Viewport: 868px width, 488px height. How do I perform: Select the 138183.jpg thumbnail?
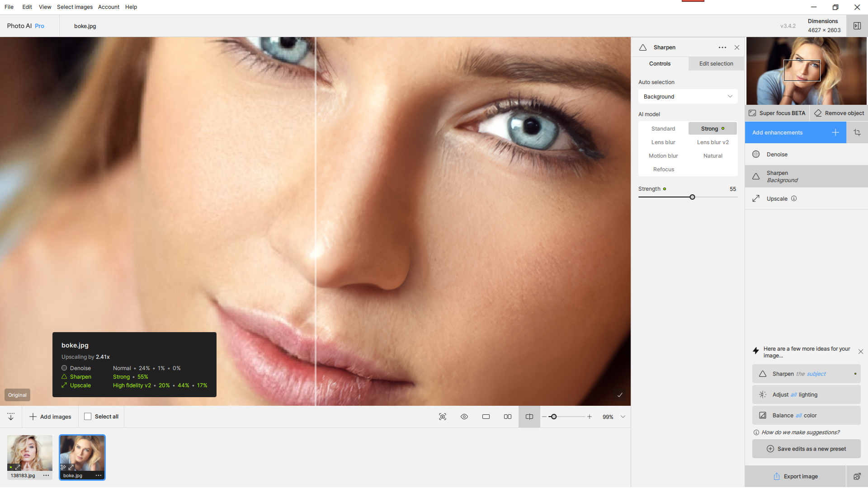pos(30,457)
